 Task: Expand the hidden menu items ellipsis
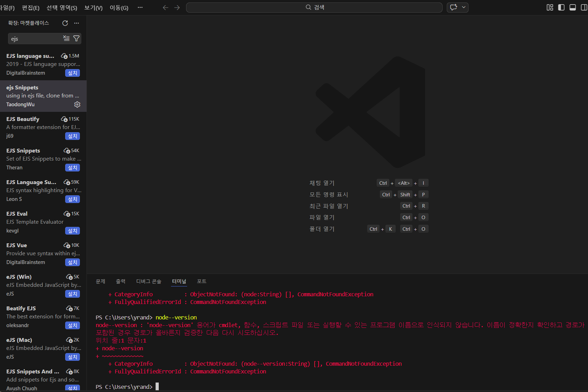[140, 7]
